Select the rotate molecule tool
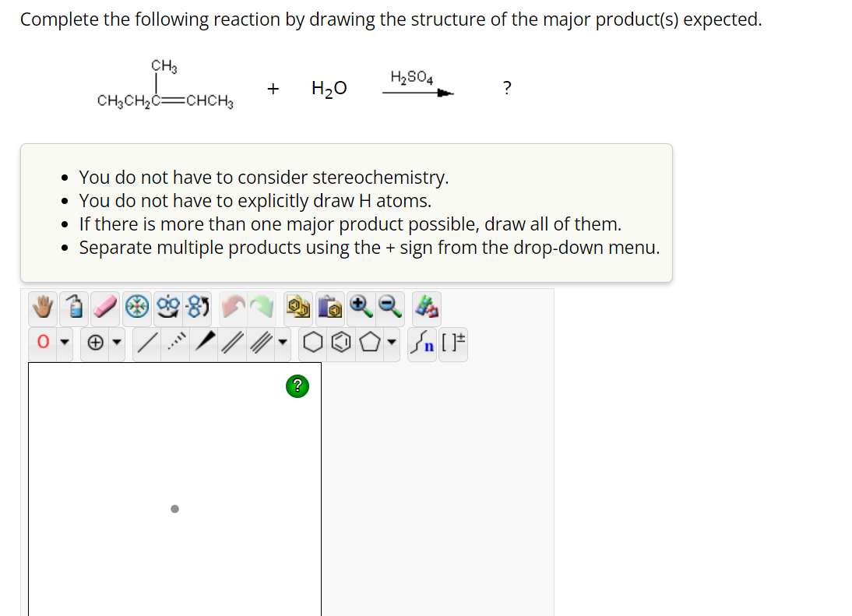 (166, 308)
